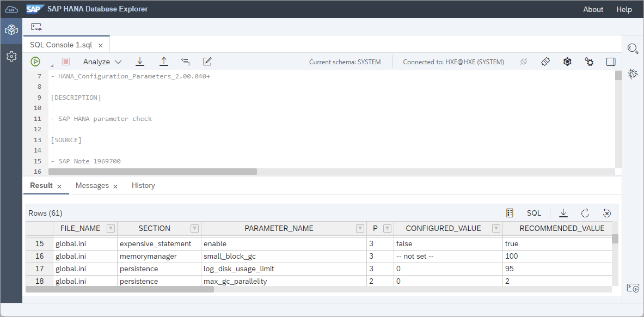Click the '-- not set --' configured value
Screen dimensions: 644x317
point(448,256)
